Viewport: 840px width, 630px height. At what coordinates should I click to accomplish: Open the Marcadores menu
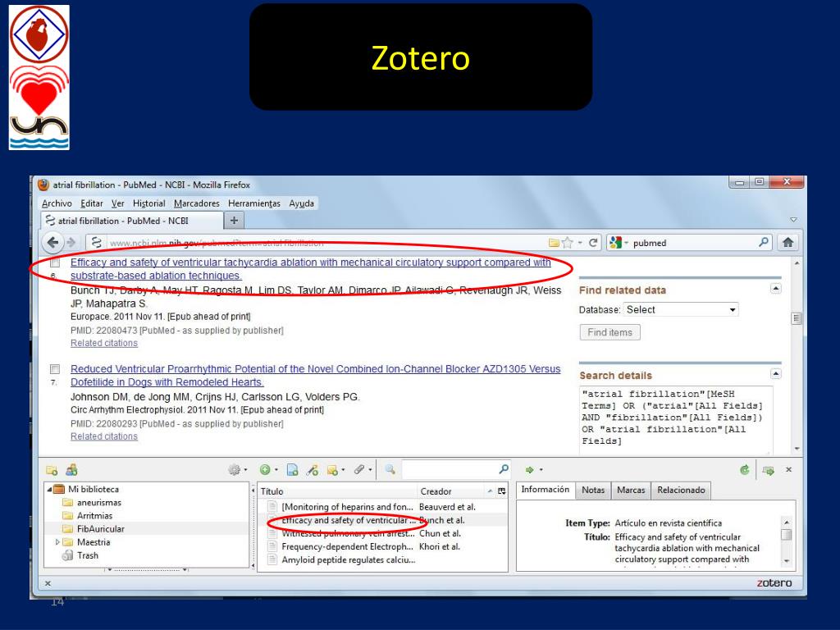click(x=197, y=203)
